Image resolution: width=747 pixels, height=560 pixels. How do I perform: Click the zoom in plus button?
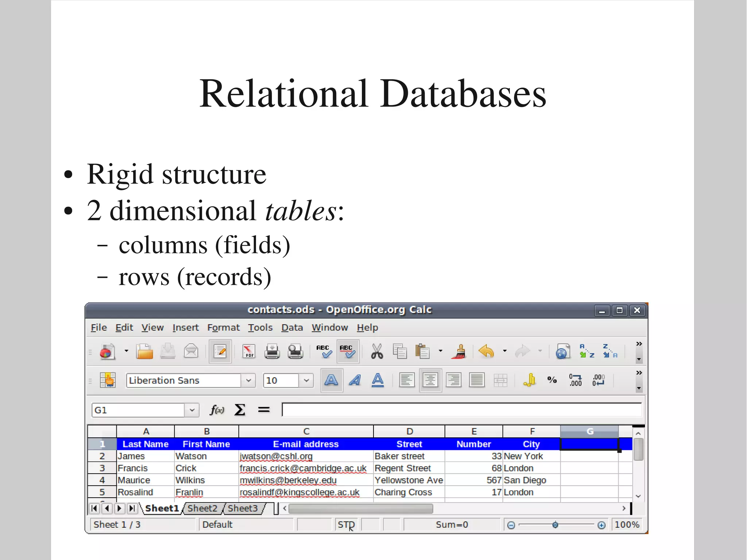pyautogui.click(x=601, y=525)
